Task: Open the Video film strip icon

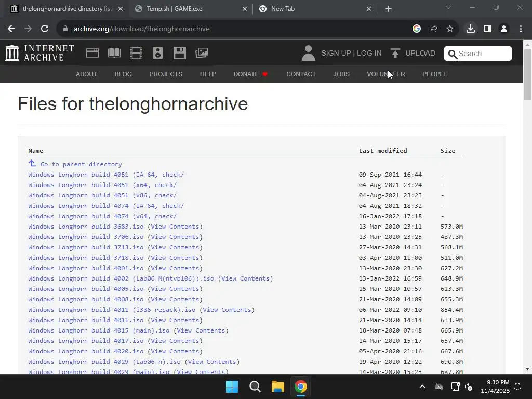Action: coord(136,54)
